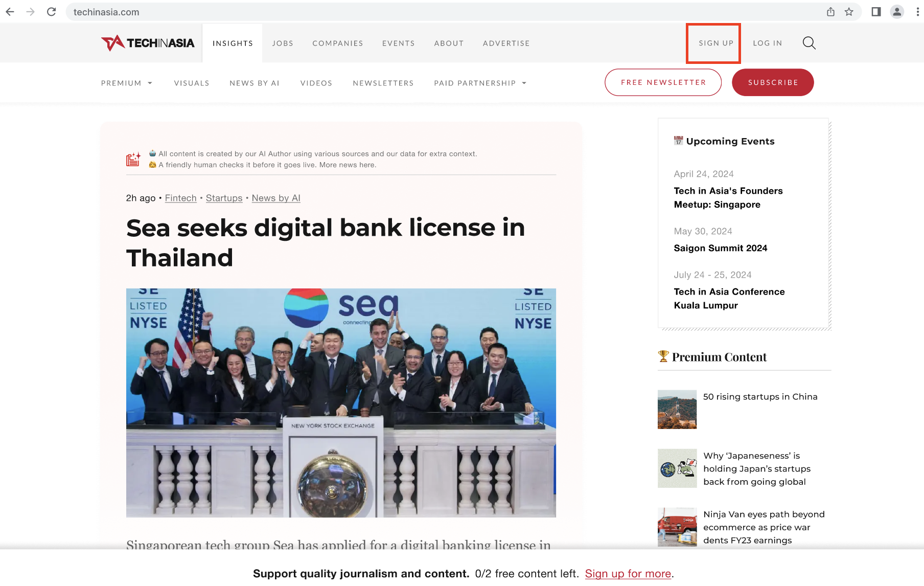Open News by AI in subnav
This screenshot has height=586, width=924.
pyautogui.click(x=255, y=83)
